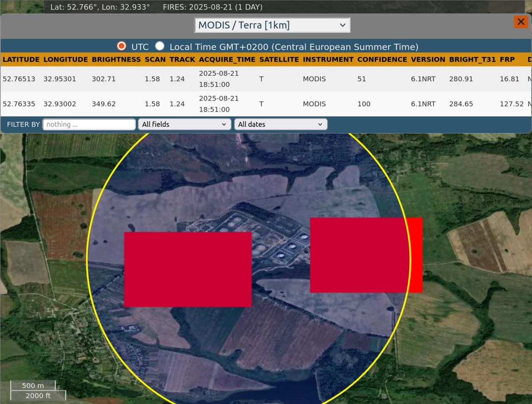The image size is (532, 404).
Task: Click the ACQUIRE_TIME column header
Action: tap(227, 59)
